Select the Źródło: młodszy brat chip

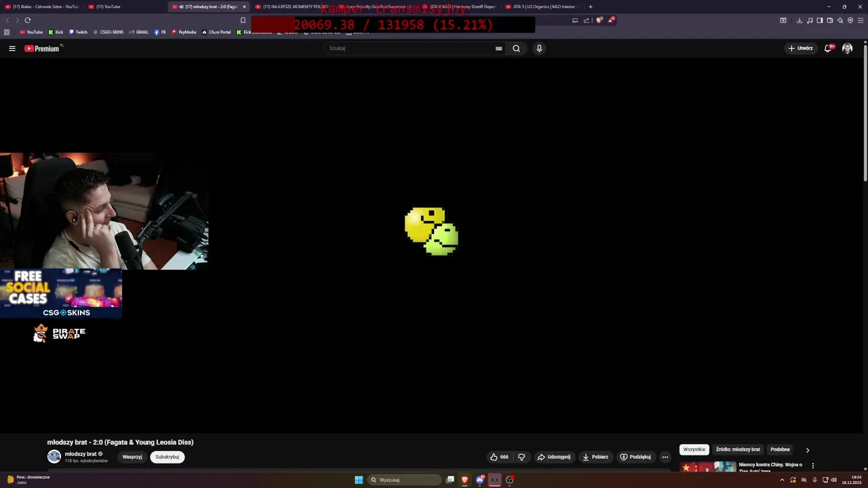tap(738, 449)
